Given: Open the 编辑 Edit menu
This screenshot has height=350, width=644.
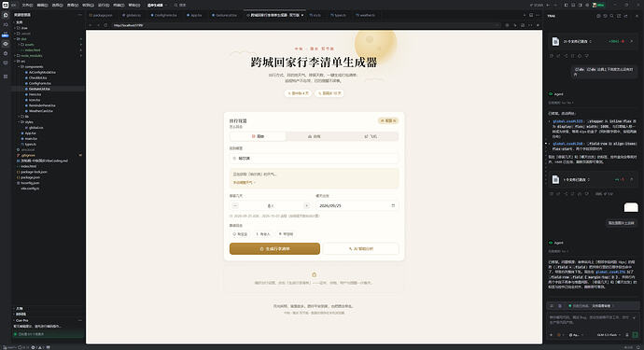Looking at the screenshot, I should (x=42, y=5).
